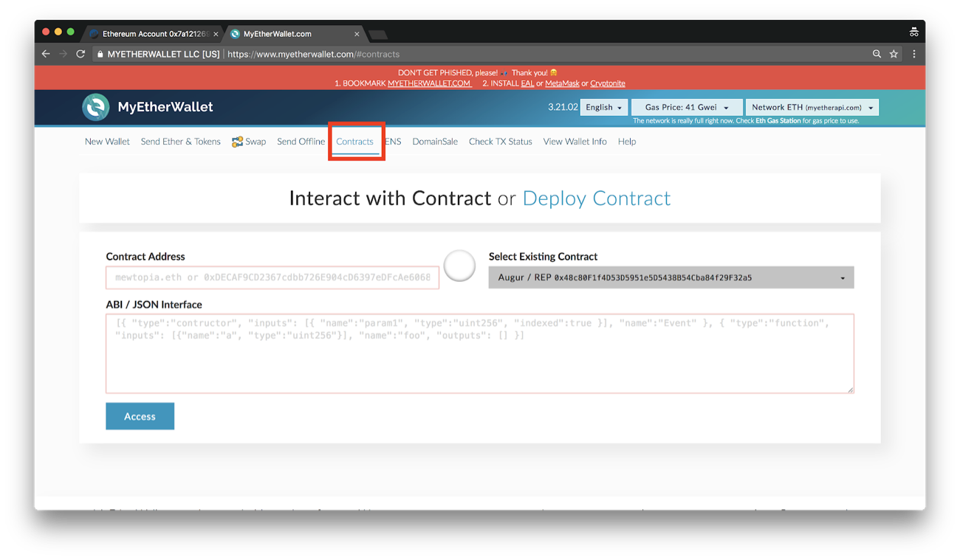This screenshot has width=960, height=560.
Task: Click the MyEtherWallet logo icon
Action: click(x=95, y=107)
